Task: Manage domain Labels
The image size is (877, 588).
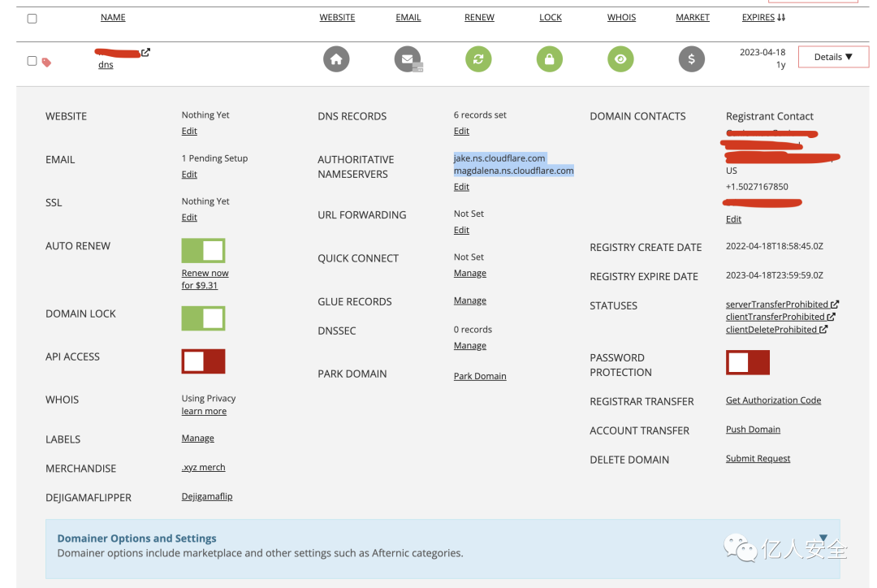Action: [197, 438]
